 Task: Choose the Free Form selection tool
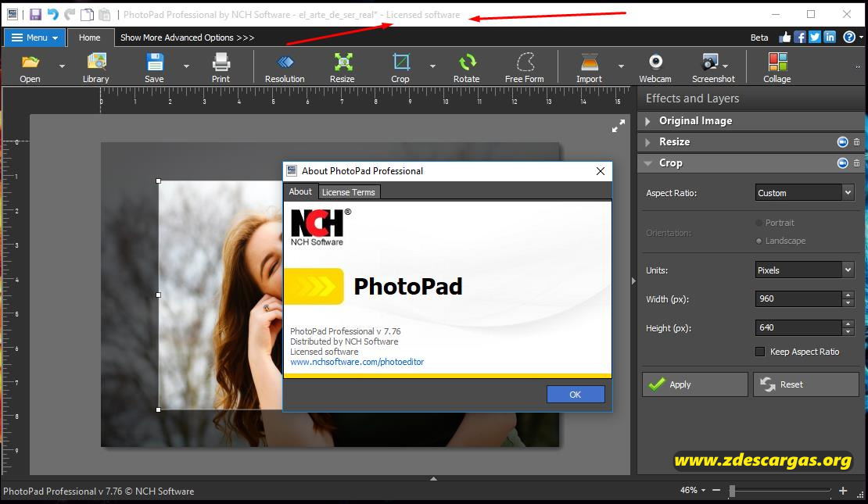coord(524,68)
